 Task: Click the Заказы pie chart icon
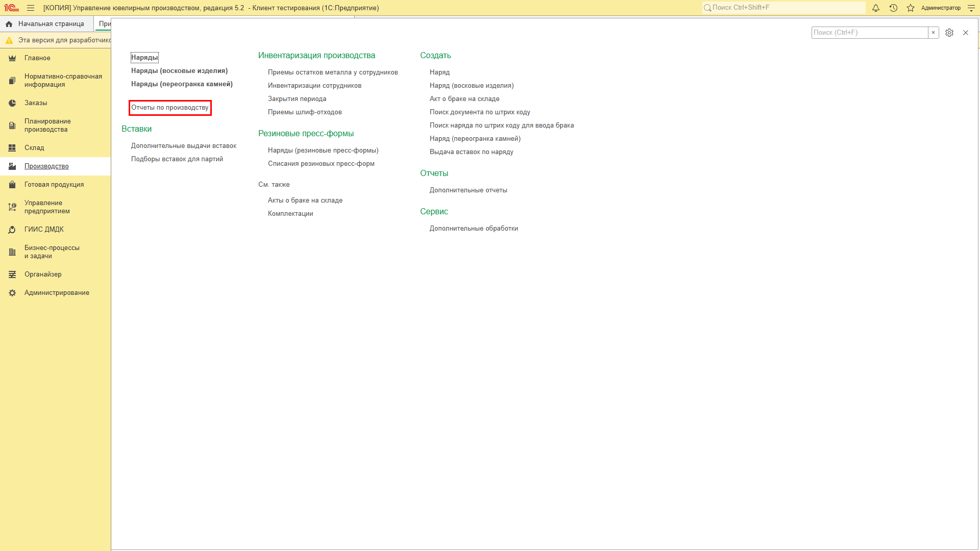(12, 103)
